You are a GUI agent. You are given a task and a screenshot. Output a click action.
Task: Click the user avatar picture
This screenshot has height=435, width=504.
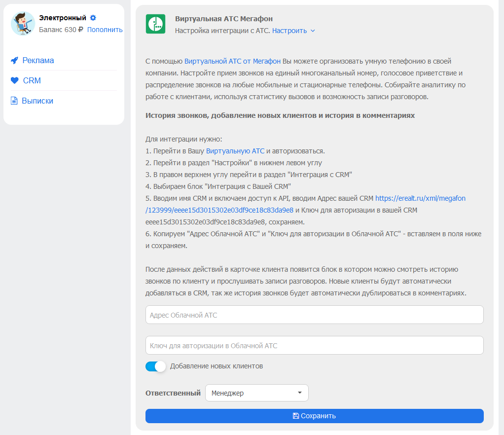coord(23,24)
